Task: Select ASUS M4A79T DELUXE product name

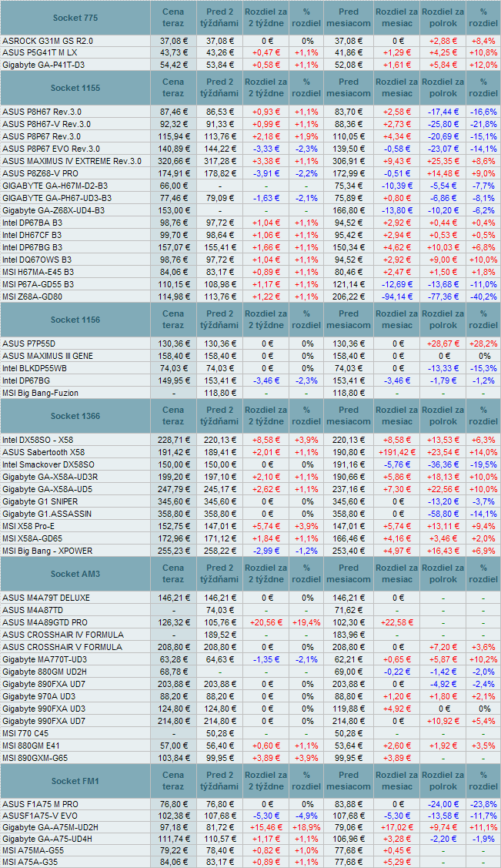Action: point(46,598)
